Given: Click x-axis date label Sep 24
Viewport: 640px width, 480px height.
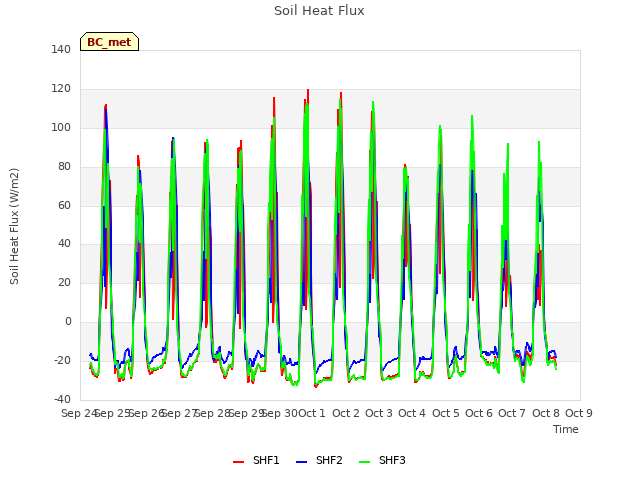Looking at the screenshot, I should [x=78, y=413].
